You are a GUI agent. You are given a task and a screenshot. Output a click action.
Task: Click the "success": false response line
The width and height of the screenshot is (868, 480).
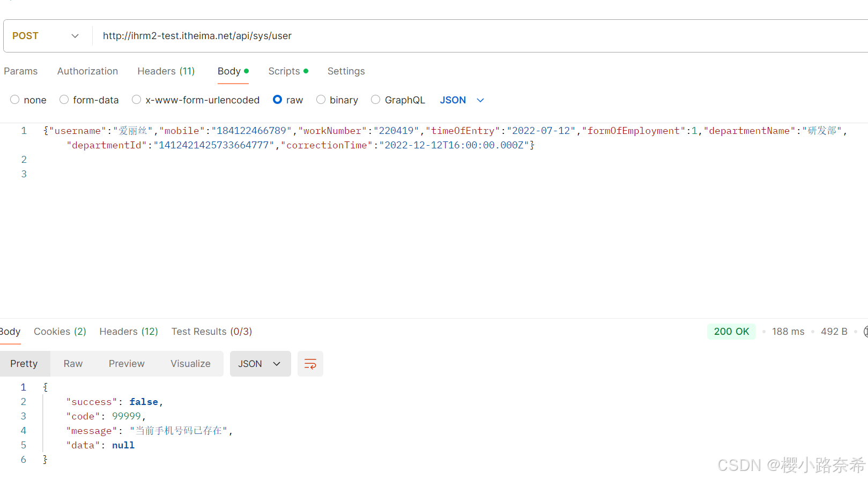(115, 402)
